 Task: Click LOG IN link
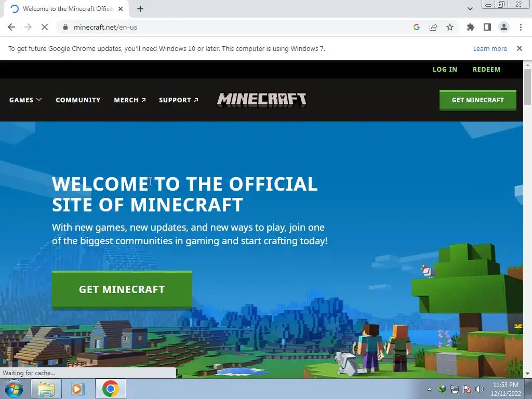(445, 69)
